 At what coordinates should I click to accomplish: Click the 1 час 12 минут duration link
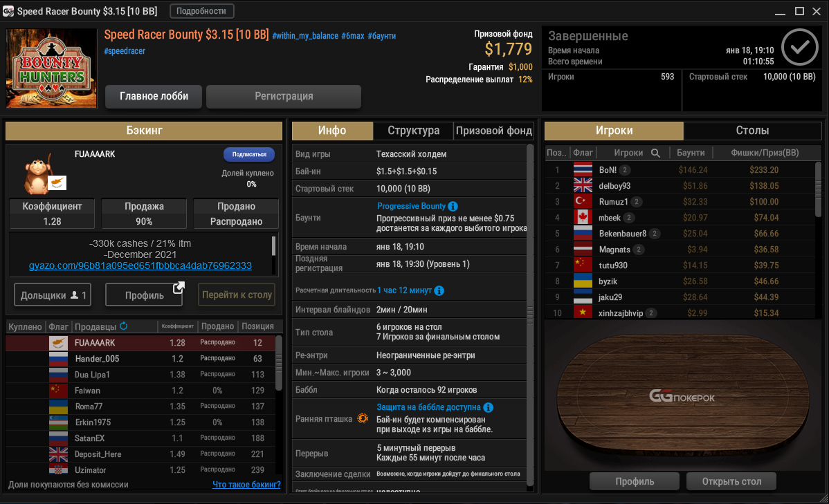click(404, 290)
